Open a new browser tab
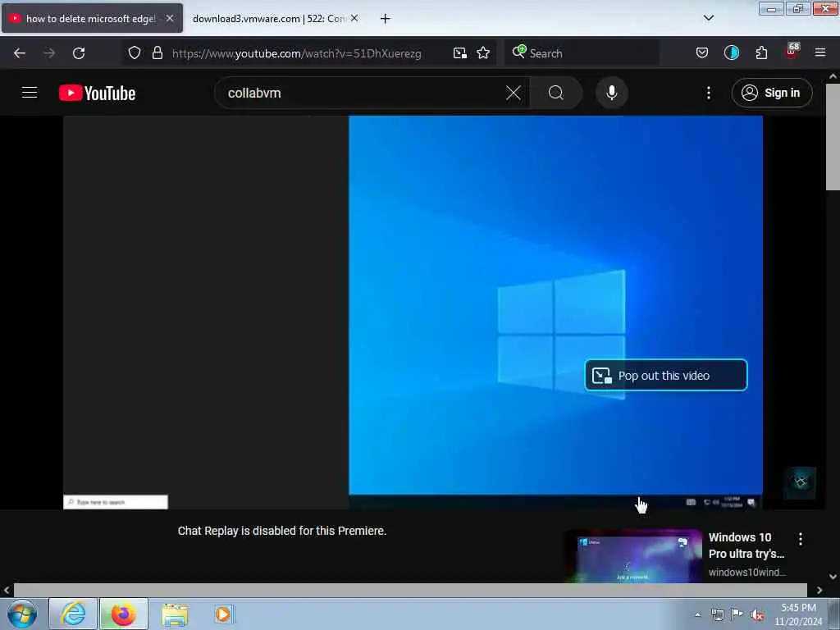 pyautogui.click(x=385, y=19)
